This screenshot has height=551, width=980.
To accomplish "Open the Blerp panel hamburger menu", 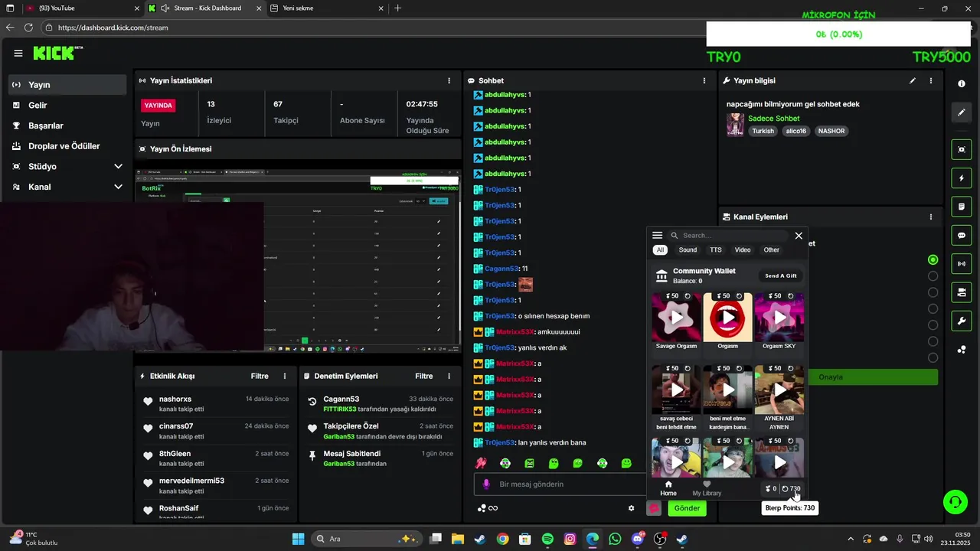I will coord(657,236).
